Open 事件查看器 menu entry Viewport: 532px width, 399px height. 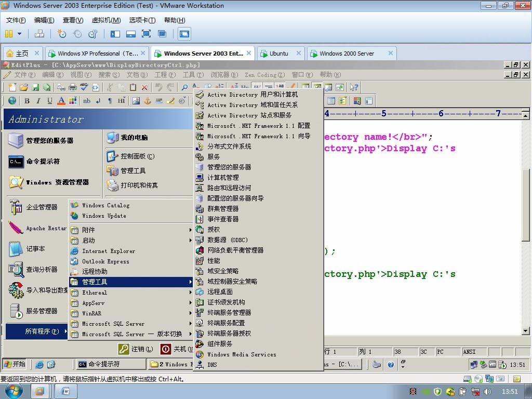point(258,219)
